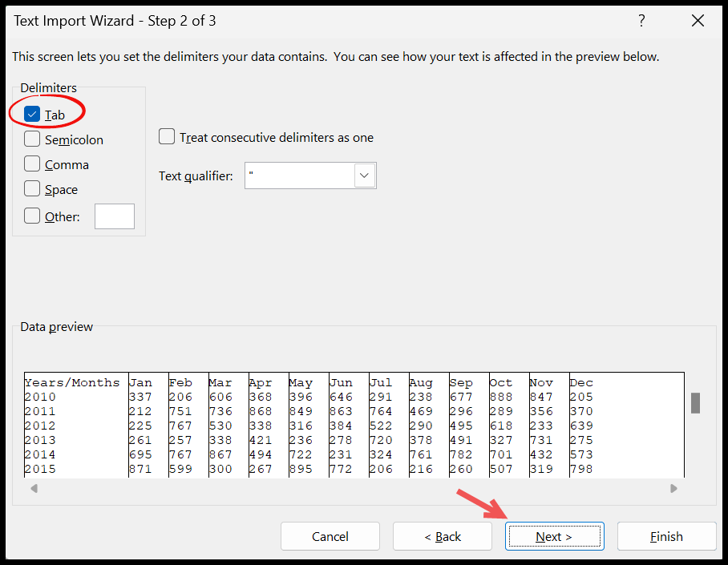The height and width of the screenshot is (565, 728).
Task: Enable the Semicolon delimiter checkbox
Action: coord(32,139)
